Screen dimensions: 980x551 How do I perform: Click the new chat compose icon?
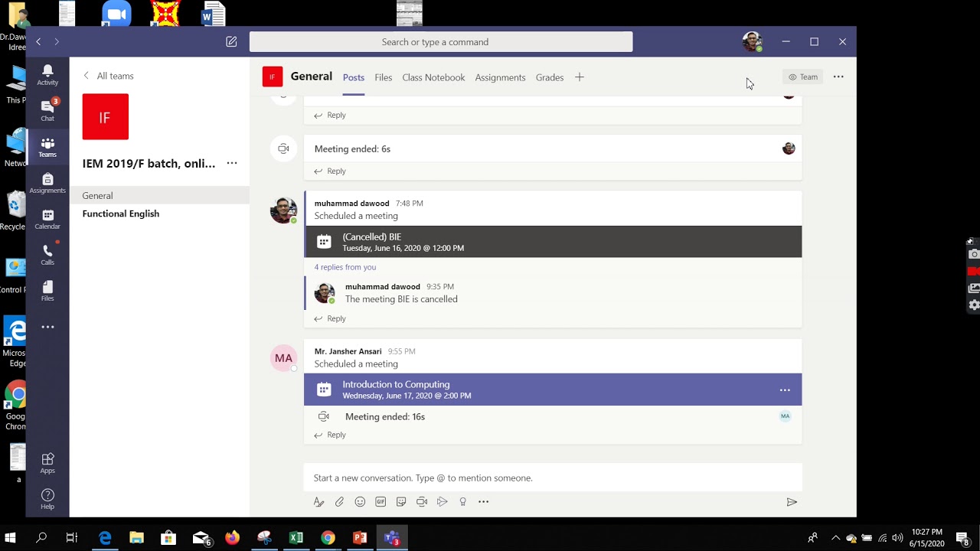pyautogui.click(x=231, y=42)
